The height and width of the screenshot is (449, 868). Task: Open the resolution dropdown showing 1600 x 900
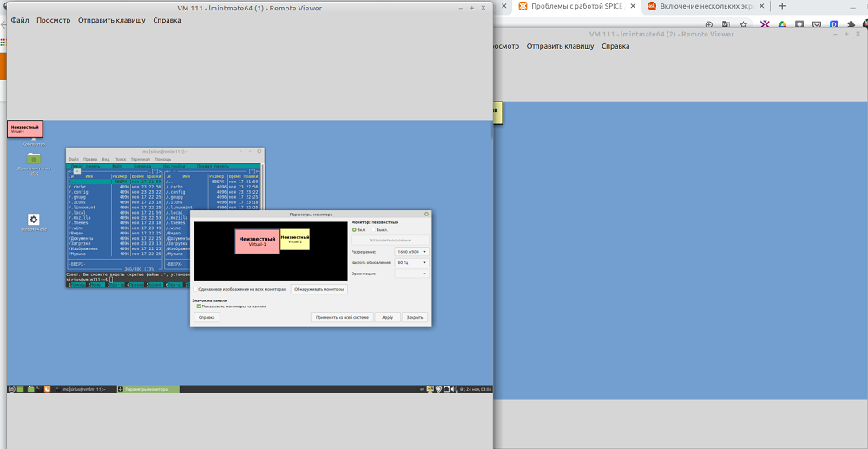411,251
